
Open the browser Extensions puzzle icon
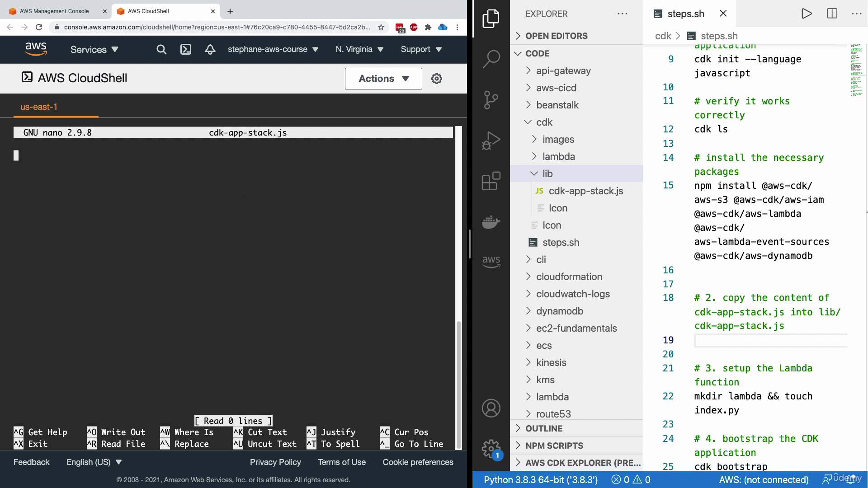428,27
